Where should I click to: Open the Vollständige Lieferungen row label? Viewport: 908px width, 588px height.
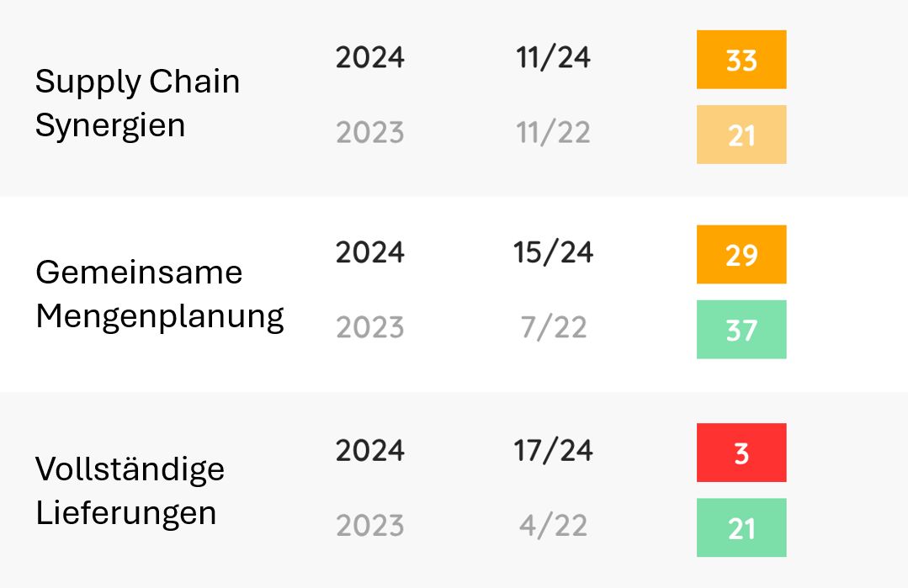[130, 490]
